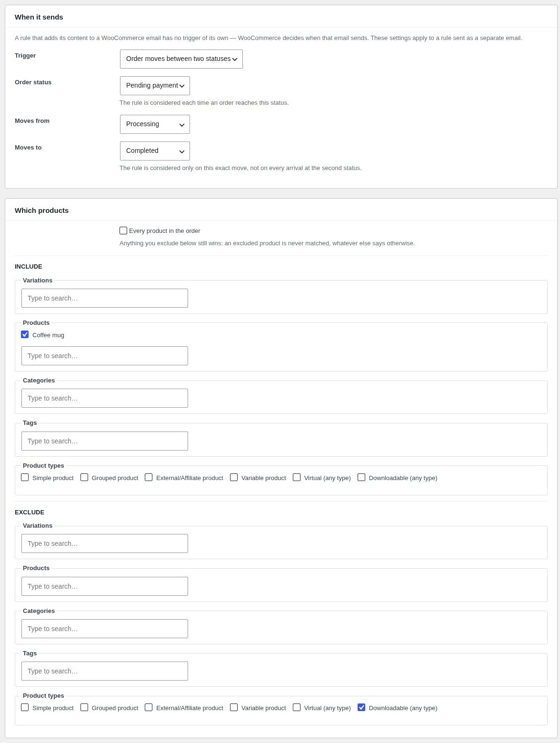Screen dimensions: 560x743
Task: Check Exclude Variable product type
Action: coord(234,707)
